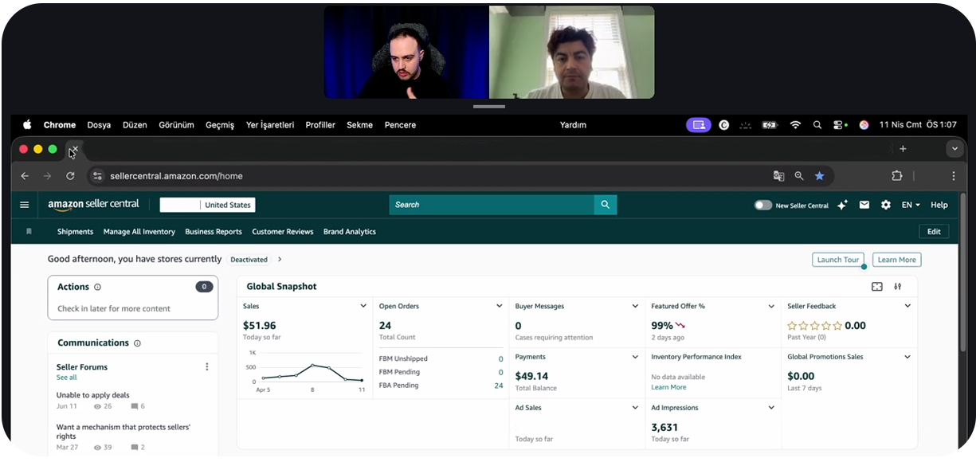The width and height of the screenshot is (980, 462).
Task: Open 'Unable to apply deals' forum post
Action: pos(93,395)
